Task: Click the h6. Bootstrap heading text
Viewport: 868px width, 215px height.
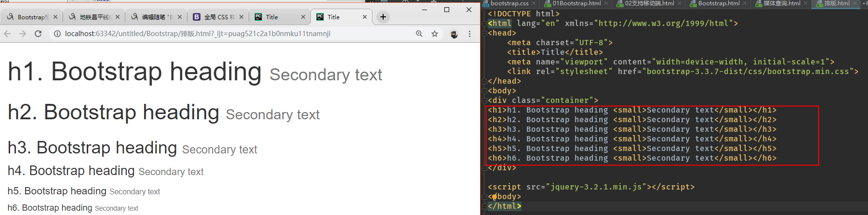Action: [50, 208]
